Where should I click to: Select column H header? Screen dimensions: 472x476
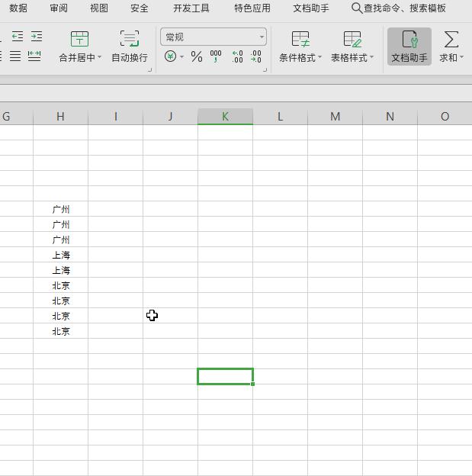pos(60,116)
